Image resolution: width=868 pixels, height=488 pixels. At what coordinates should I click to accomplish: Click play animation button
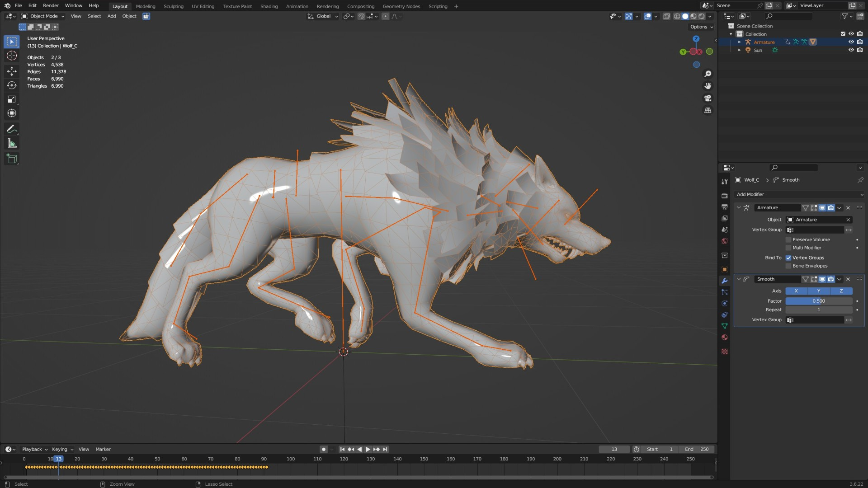[x=368, y=449]
